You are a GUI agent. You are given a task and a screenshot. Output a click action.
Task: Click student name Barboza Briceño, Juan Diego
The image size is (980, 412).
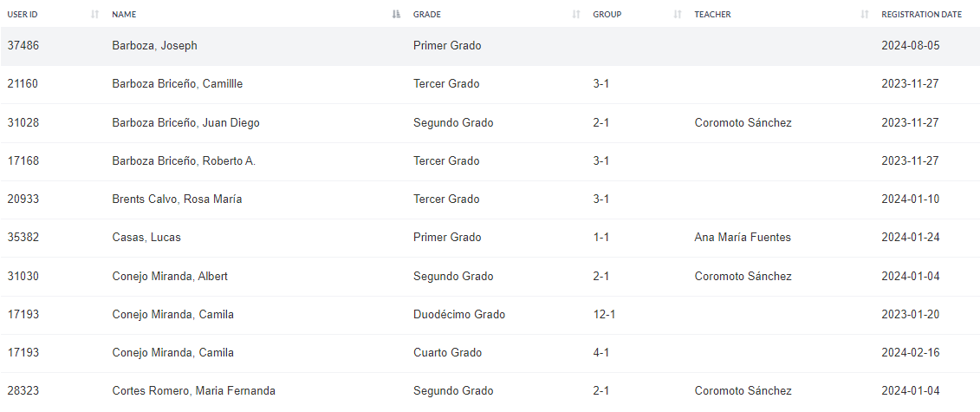185,123
